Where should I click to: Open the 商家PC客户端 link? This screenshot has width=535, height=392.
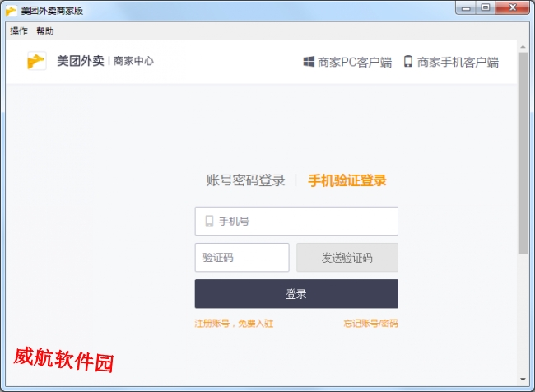click(355, 62)
